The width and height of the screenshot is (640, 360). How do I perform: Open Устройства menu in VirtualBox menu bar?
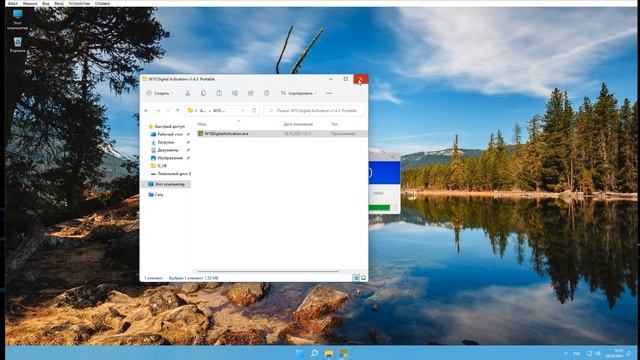pos(79,3)
